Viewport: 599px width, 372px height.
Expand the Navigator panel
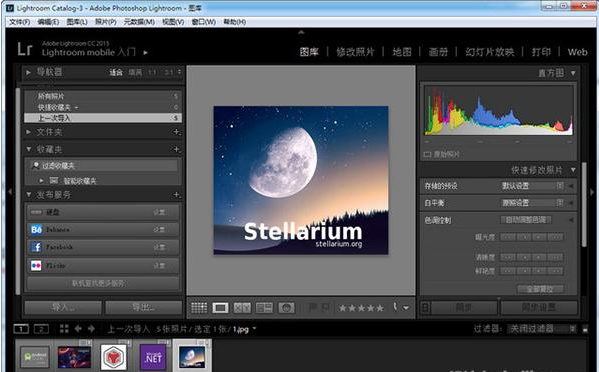tap(28, 72)
